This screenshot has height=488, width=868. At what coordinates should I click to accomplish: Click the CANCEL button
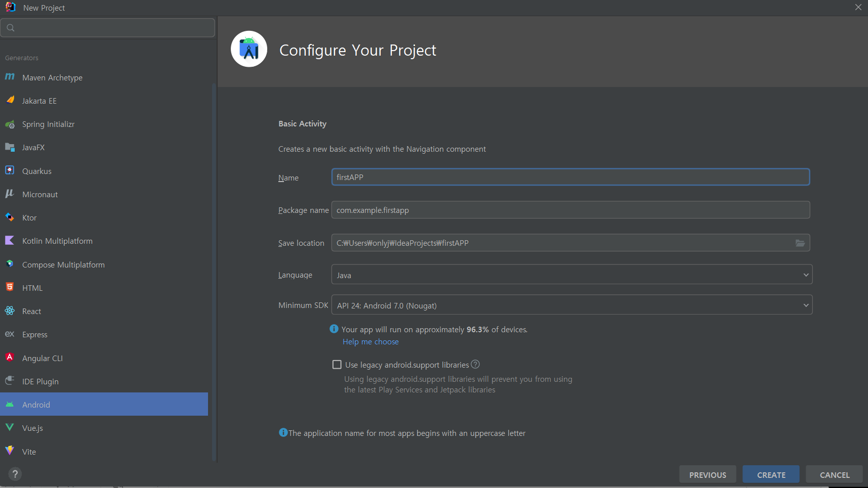point(835,474)
